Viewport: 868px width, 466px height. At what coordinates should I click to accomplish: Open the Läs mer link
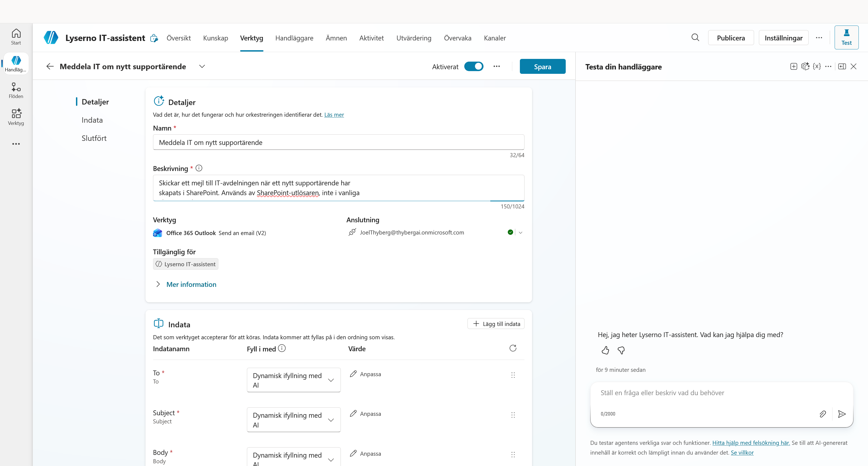coord(334,115)
